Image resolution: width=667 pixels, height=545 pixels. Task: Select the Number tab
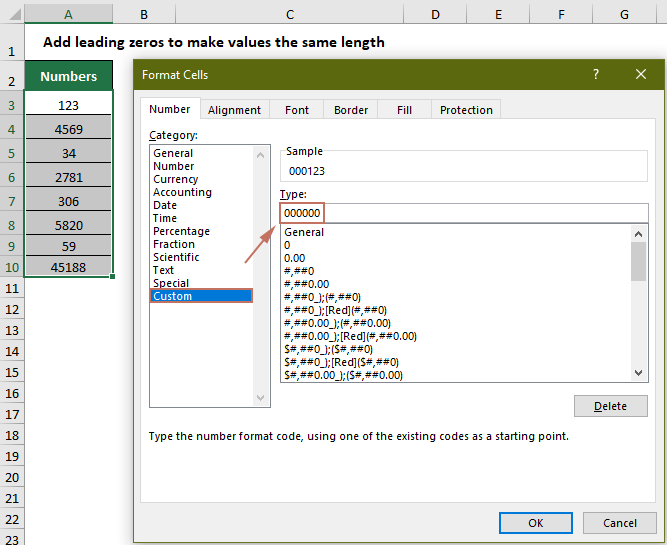pos(170,109)
